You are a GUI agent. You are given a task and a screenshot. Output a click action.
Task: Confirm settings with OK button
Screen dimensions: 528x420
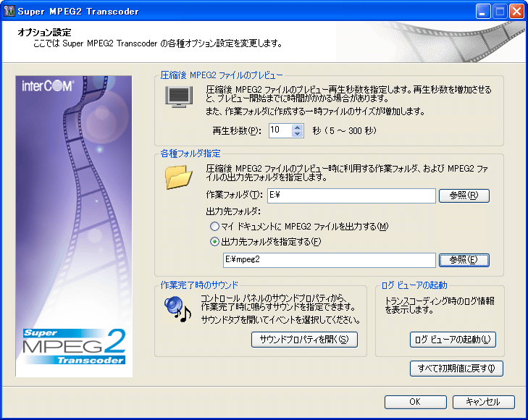tap(416, 402)
